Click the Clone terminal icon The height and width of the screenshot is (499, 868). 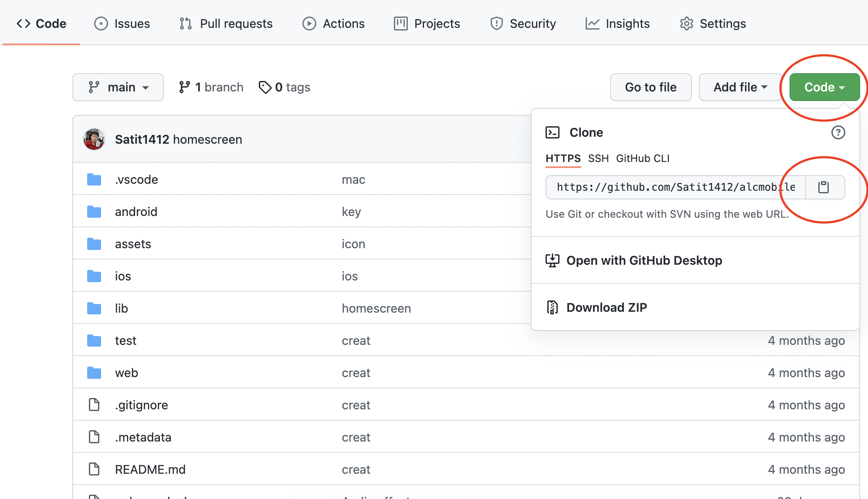tap(553, 132)
